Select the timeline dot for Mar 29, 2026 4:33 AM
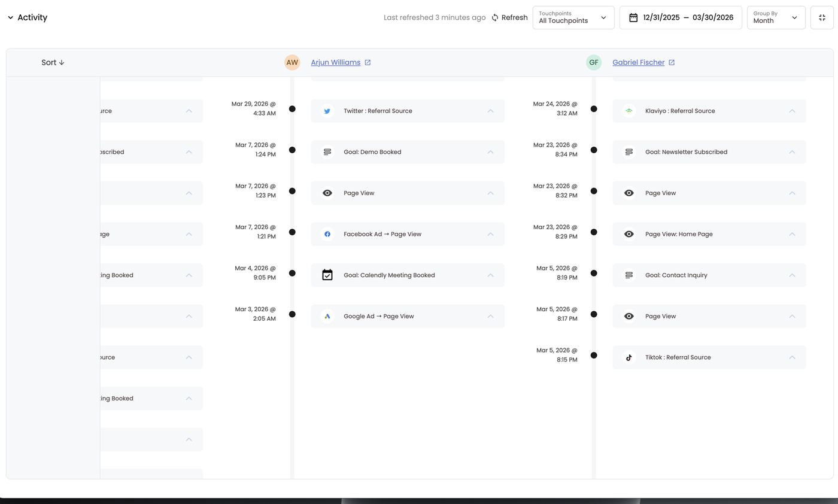Screen dimensions: 838x504 [292, 109]
